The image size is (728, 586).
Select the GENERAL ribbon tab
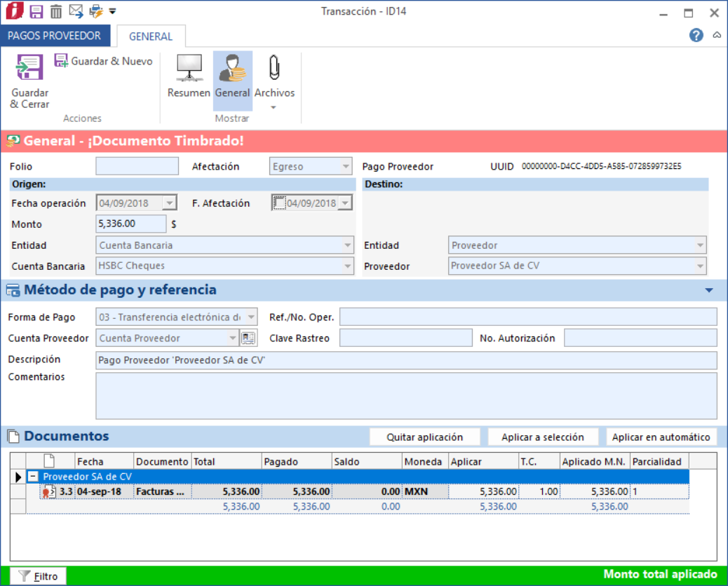click(151, 36)
